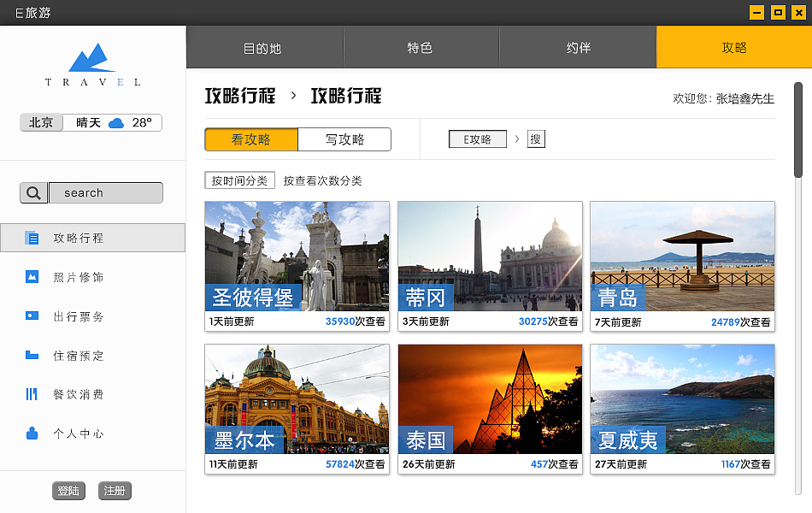812x513 pixels.
Task: Select the 攻略行程 sidebar icon
Action: [32, 238]
